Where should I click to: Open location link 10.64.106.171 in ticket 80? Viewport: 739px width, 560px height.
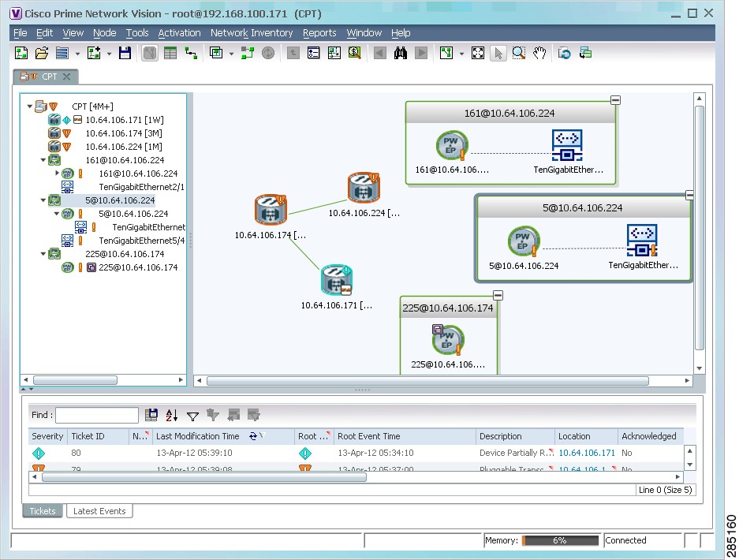tap(586, 453)
